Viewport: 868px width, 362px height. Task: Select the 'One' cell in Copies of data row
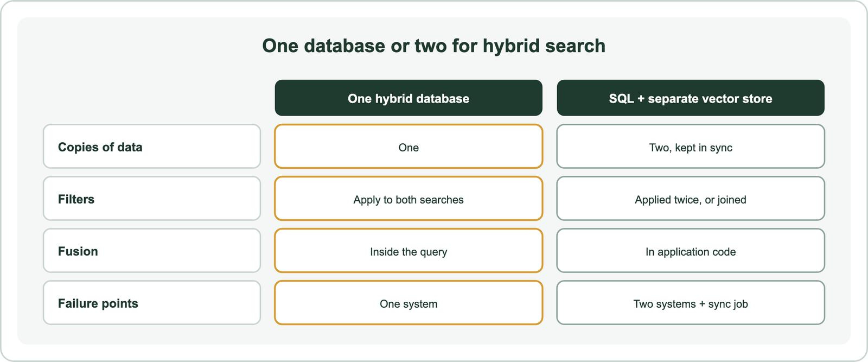[x=409, y=147]
